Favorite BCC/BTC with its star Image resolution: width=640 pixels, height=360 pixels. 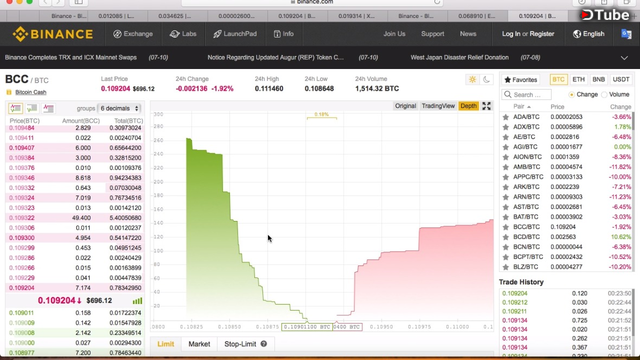(506, 227)
